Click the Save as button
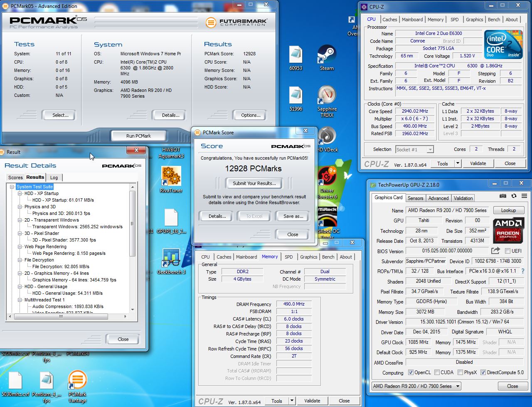 tap(293, 216)
